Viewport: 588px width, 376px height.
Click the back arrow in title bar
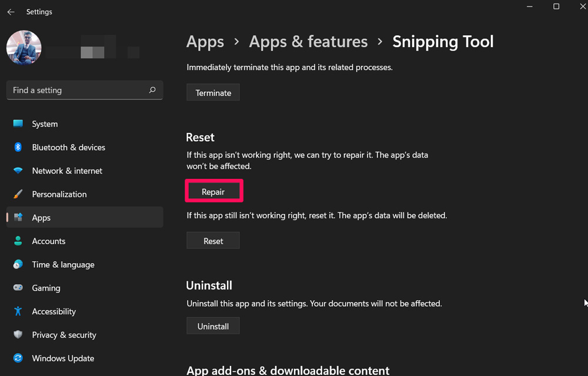[x=11, y=12]
